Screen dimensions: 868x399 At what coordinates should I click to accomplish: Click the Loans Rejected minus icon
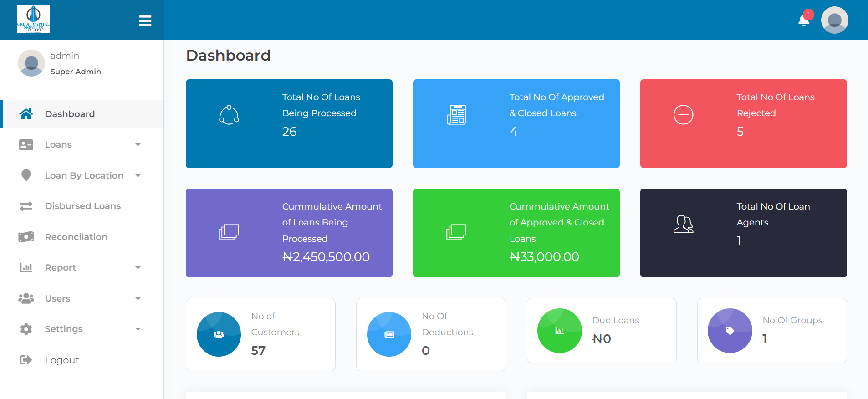pyautogui.click(x=683, y=115)
